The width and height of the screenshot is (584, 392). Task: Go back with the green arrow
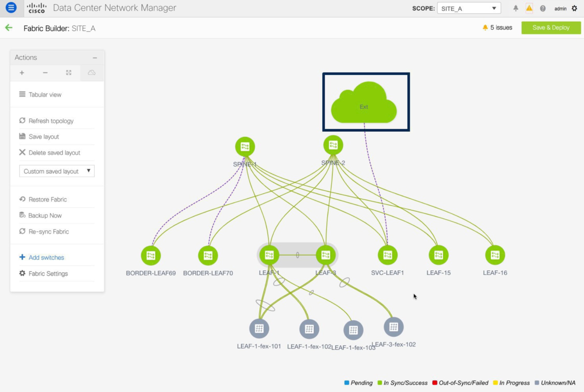click(9, 28)
